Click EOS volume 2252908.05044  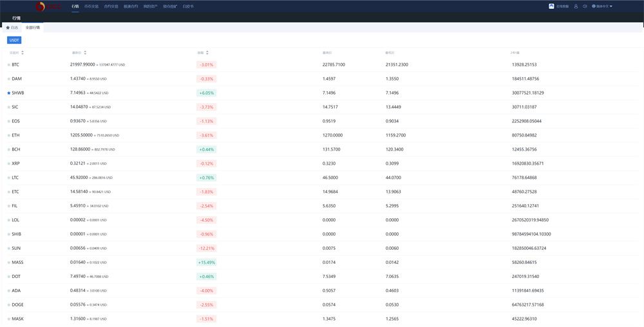pyautogui.click(x=527, y=122)
